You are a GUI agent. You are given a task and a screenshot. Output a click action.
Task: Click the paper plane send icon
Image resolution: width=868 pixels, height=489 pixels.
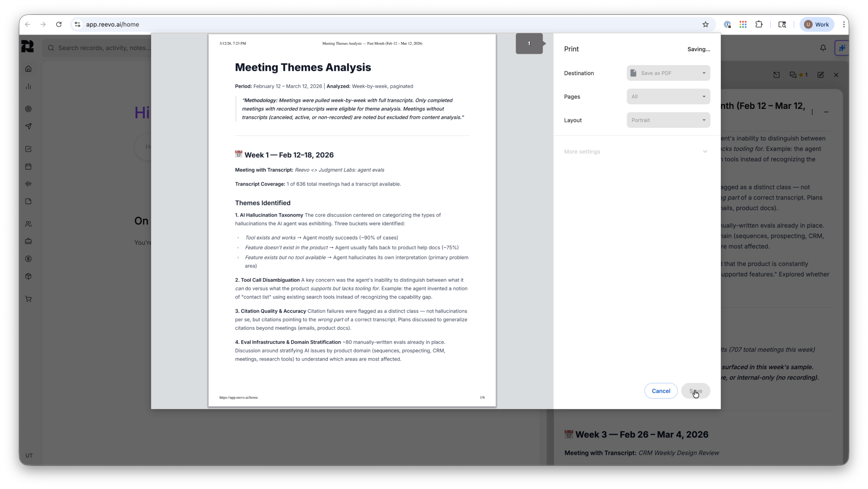click(x=28, y=126)
